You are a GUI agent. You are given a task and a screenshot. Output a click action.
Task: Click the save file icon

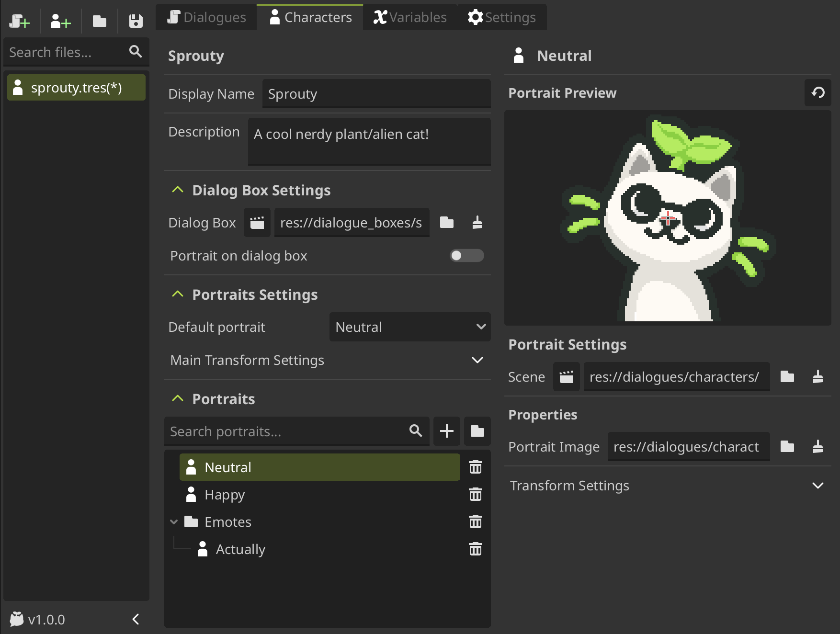(x=136, y=21)
